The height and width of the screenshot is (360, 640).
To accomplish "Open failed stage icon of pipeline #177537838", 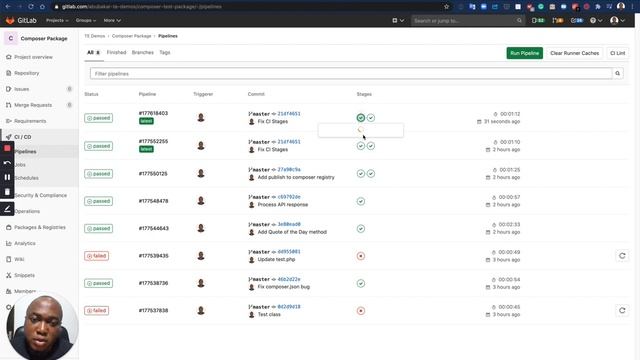I will coord(361,311).
